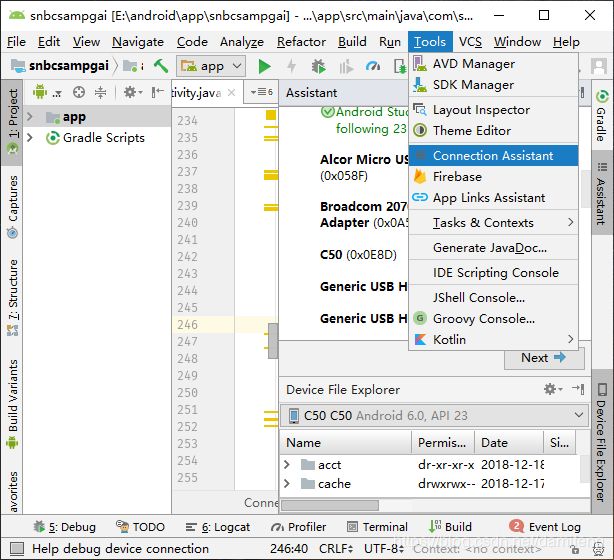Click snbcsampgai breadcrumb project
614x560 pixels.
click(x=60, y=66)
